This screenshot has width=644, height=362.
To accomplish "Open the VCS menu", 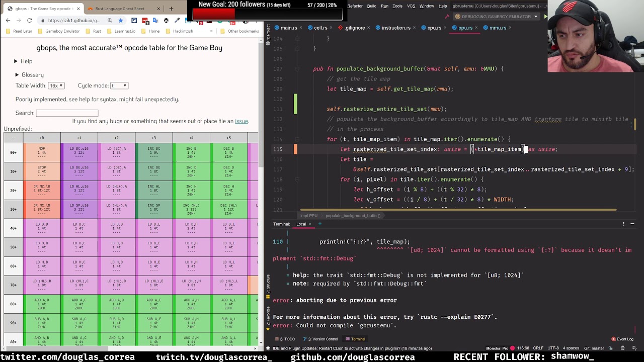I will pos(411,6).
